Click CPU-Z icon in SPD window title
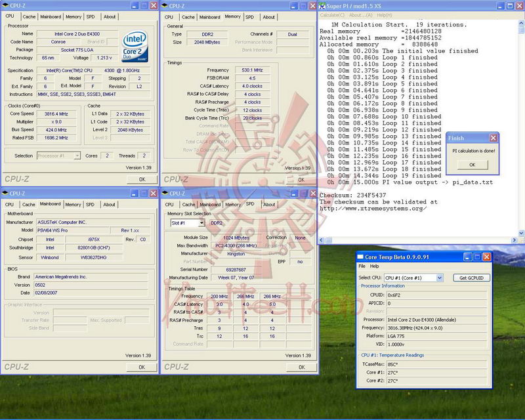This screenshot has height=420, width=525. pos(165,193)
